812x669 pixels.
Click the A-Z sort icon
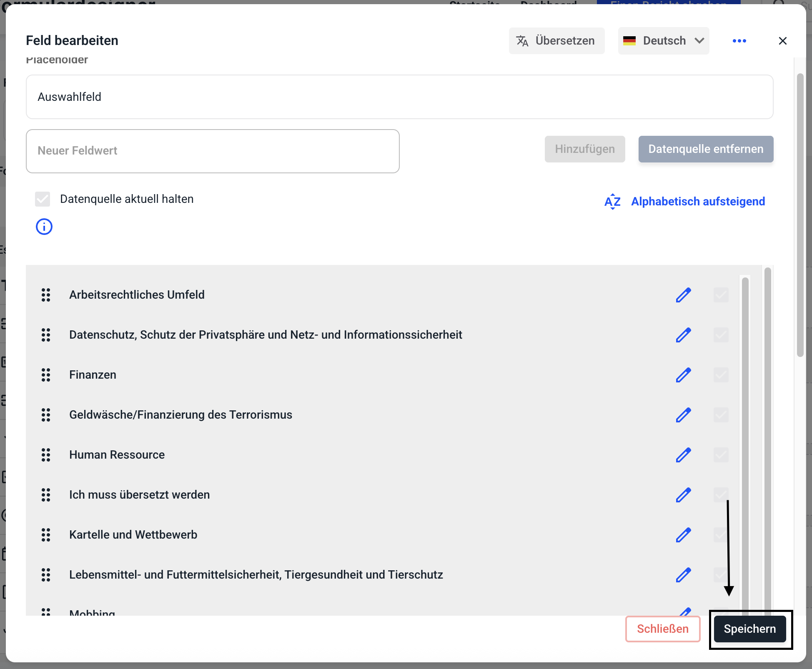pos(612,202)
